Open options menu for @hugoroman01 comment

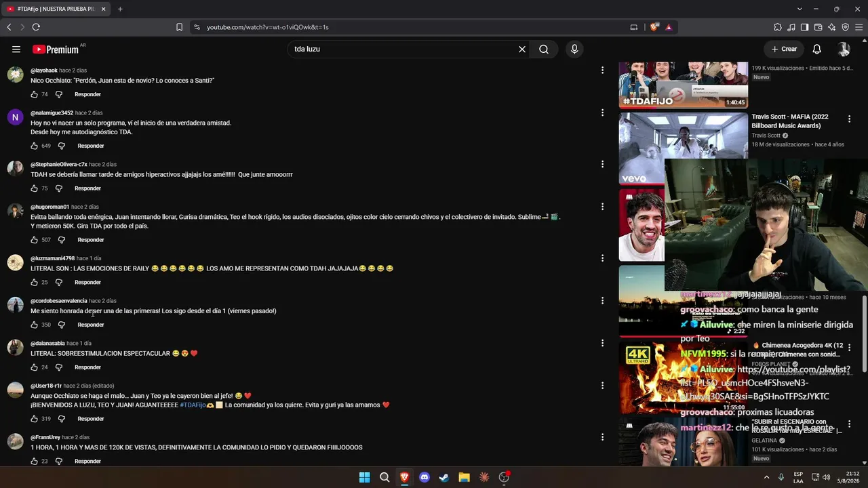tap(602, 207)
